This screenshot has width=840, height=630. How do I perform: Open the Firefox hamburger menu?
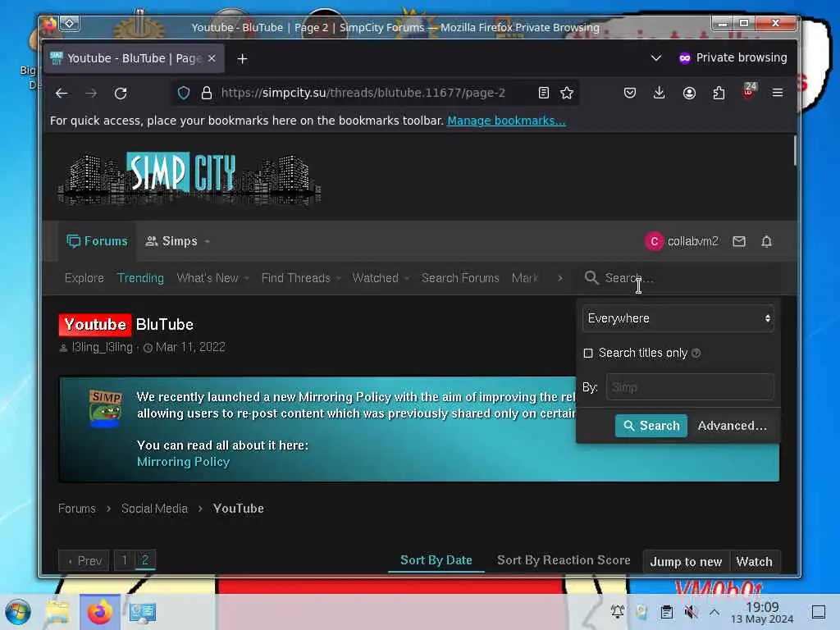[x=778, y=94]
